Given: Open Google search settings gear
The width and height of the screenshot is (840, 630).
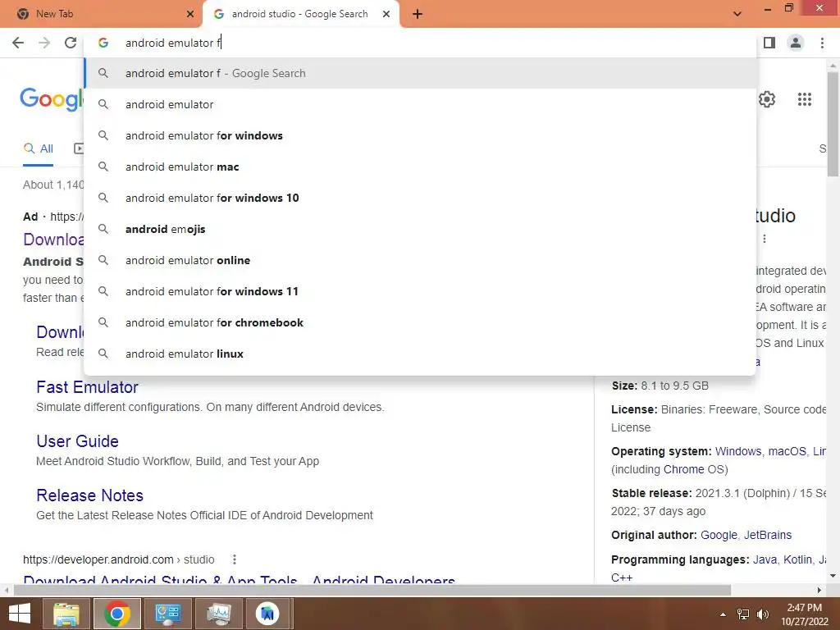Looking at the screenshot, I should [x=767, y=99].
